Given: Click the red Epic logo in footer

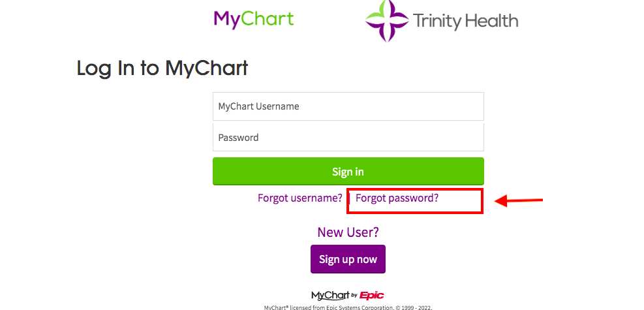Looking at the screenshot, I should [x=372, y=295].
